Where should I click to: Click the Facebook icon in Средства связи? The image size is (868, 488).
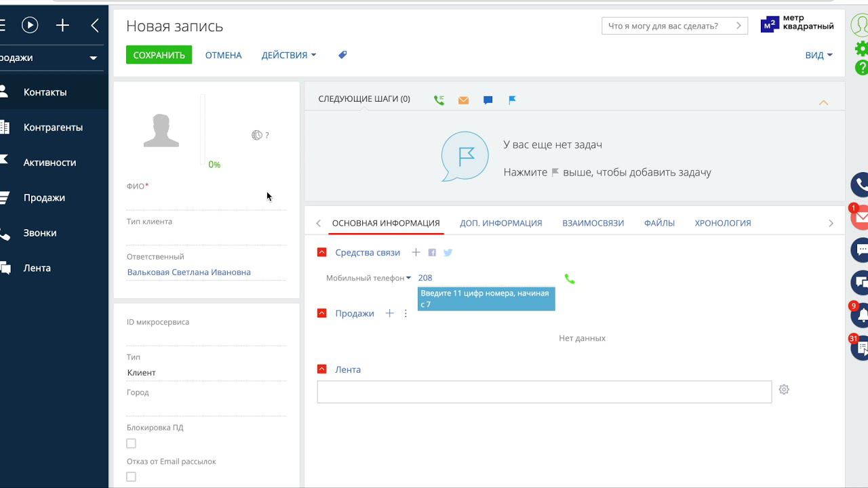point(432,253)
